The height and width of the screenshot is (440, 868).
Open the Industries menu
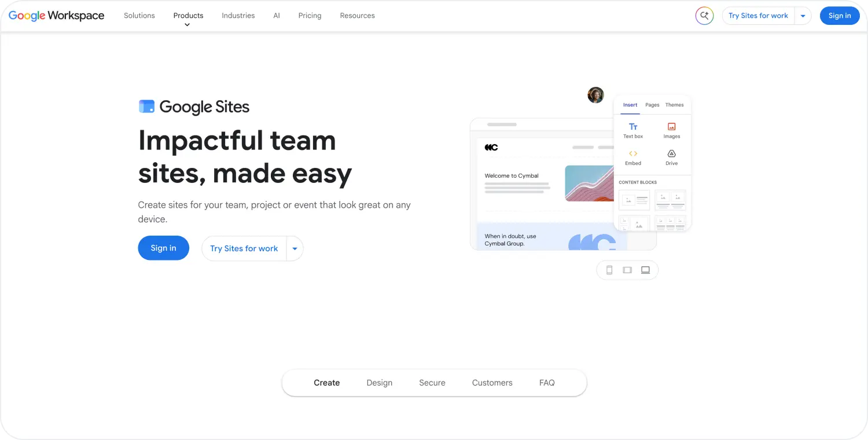pos(238,16)
